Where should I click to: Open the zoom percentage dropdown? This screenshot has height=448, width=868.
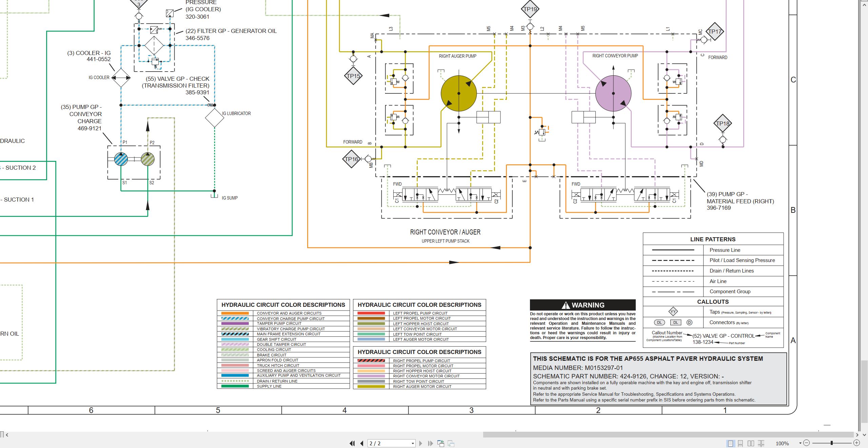[x=800, y=443]
